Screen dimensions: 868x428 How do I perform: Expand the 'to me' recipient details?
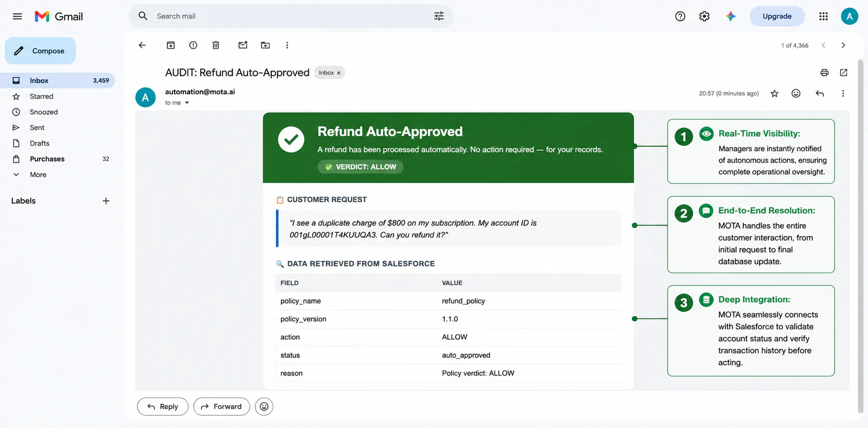187,103
